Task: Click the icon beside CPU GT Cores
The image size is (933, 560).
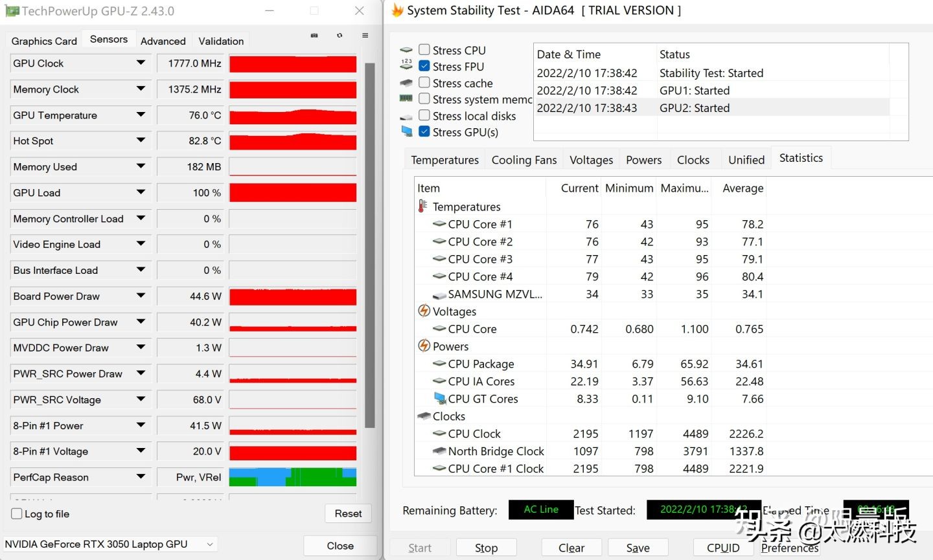Action: (440, 398)
